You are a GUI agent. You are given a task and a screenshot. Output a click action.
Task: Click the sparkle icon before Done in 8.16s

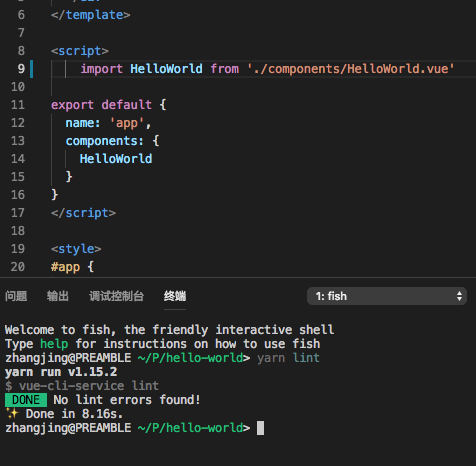pyautogui.click(x=12, y=414)
